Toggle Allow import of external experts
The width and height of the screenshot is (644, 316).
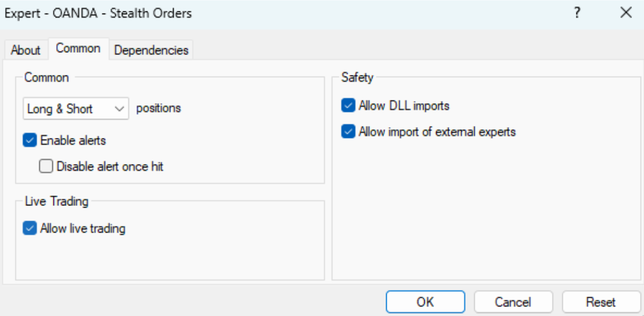click(348, 132)
